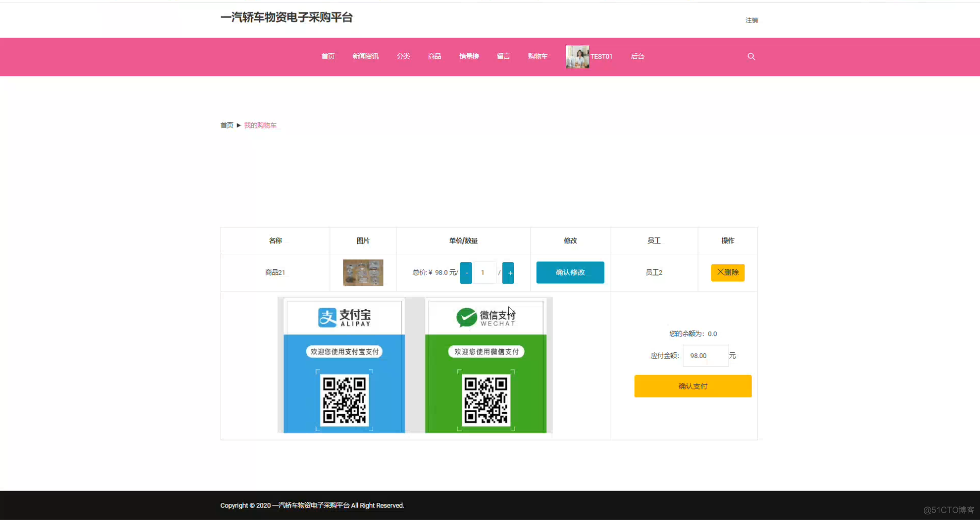Open the TEST01 user menu item
Viewport: 980px width, 520px height.
coord(601,57)
